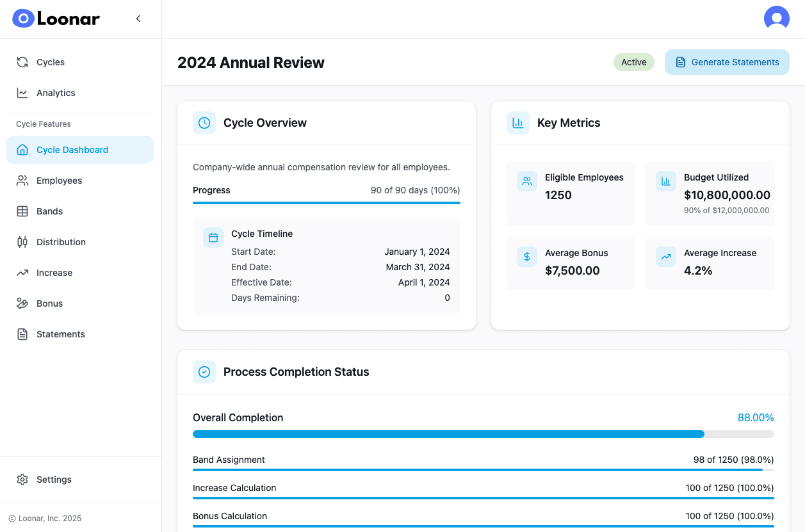805x532 pixels.
Task: Click the Loonar logo
Action: pos(56,19)
